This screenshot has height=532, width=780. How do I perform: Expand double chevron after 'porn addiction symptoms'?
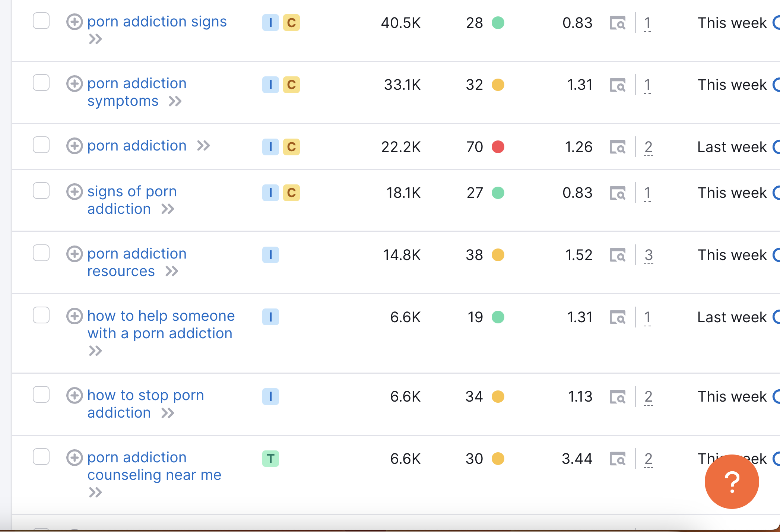point(175,101)
